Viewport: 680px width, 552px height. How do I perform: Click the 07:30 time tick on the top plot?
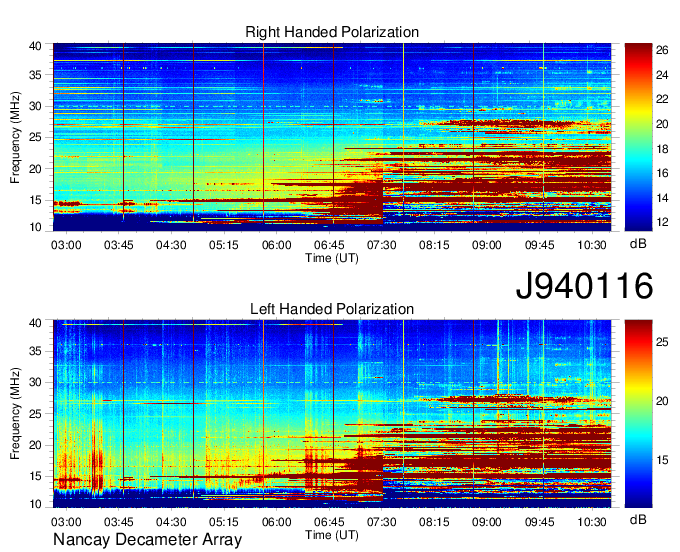tap(382, 245)
